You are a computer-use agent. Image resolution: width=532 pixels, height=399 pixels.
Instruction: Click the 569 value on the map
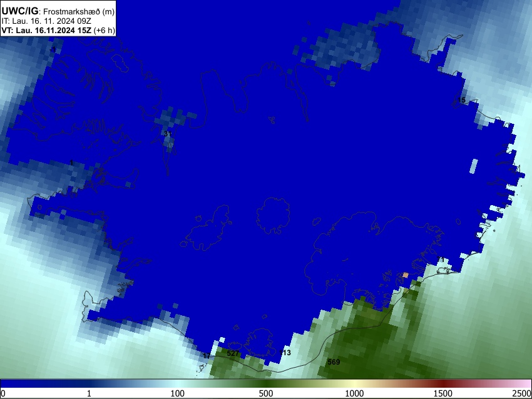click(x=334, y=362)
